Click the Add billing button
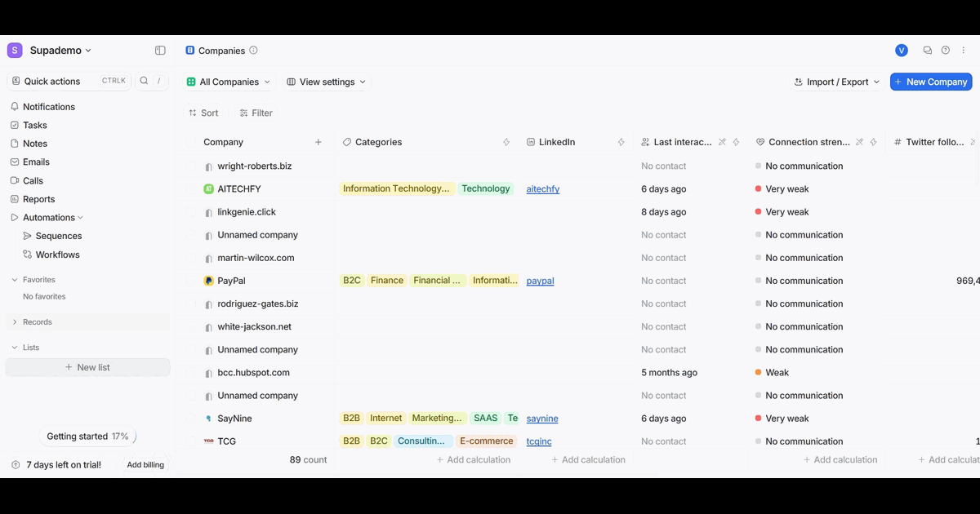The width and height of the screenshot is (980, 514). coord(145,465)
